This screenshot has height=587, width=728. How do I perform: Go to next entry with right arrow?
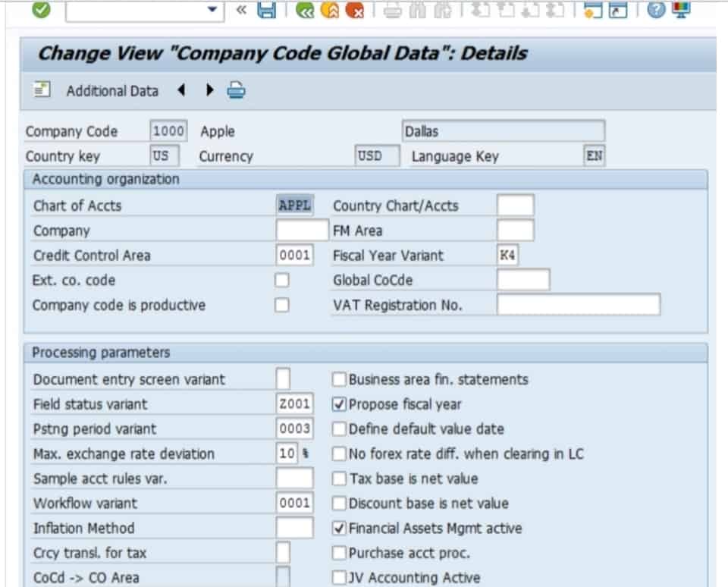coord(210,91)
